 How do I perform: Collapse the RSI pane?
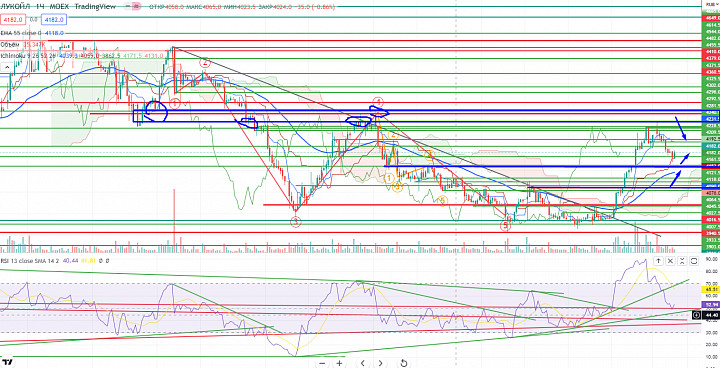(682, 261)
